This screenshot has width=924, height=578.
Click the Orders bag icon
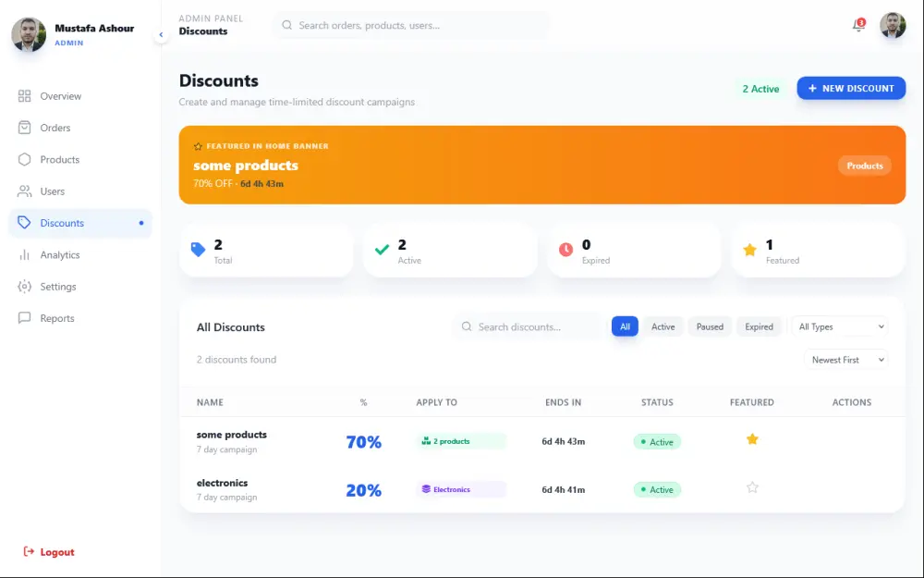click(x=24, y=128)
